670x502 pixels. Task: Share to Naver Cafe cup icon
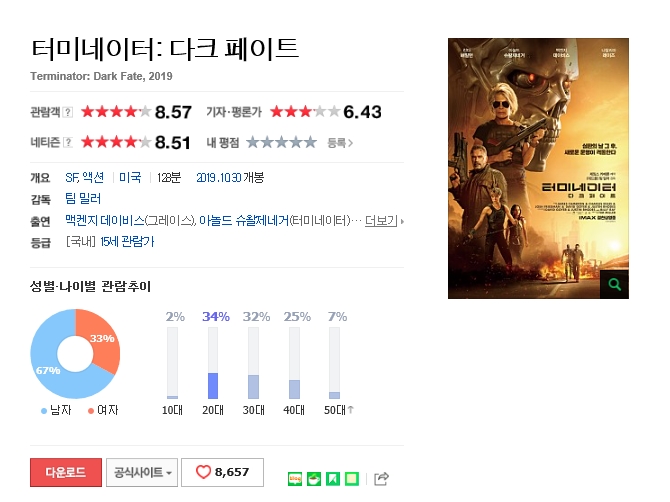[x=314, y=479]
